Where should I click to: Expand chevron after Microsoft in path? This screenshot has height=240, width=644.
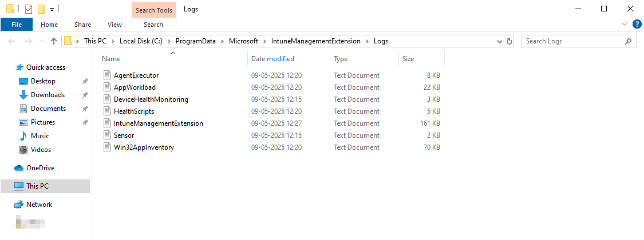point(264,41)
